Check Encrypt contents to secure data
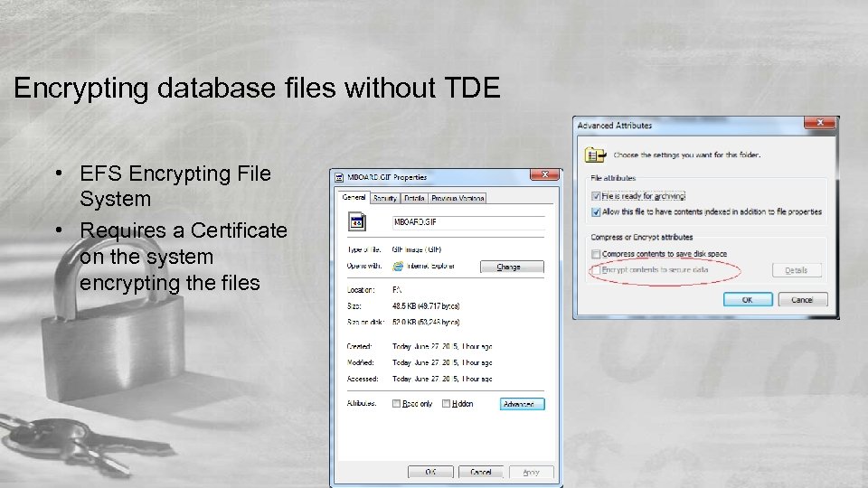The width and height of the screenshot is (868, 488). pos(596,270)
